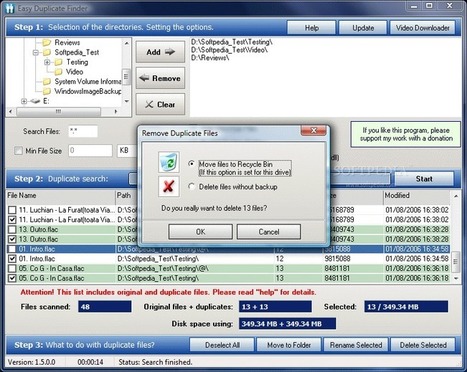Check the unchecked 13. Outro.flac row
This screenshot has height=372, width=467.
pos(12,229)
